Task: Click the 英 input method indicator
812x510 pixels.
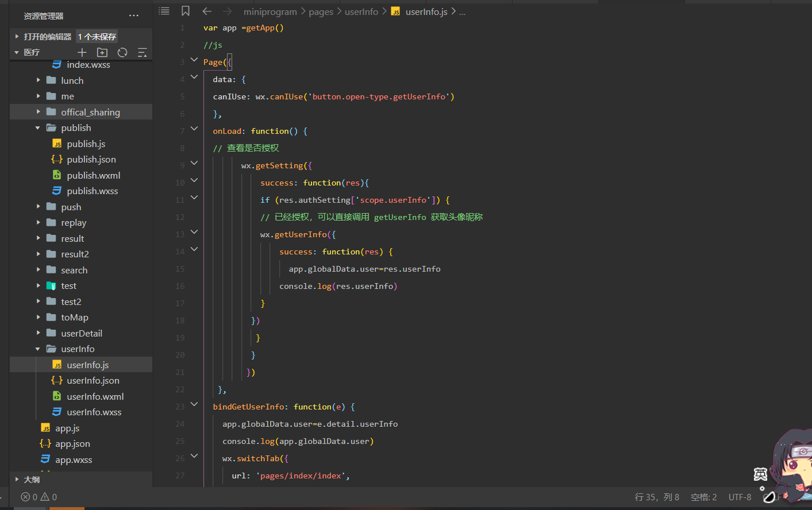Action: (x=760, y=474)
